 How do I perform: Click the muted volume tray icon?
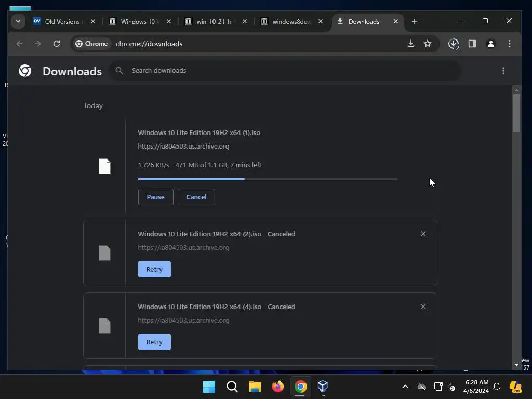click(451, 387)
